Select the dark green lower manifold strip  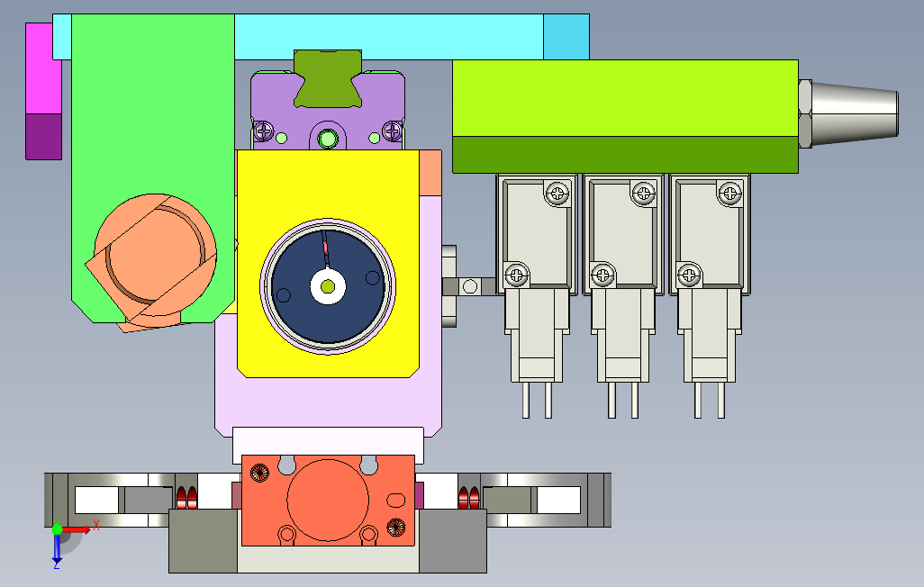625,155
